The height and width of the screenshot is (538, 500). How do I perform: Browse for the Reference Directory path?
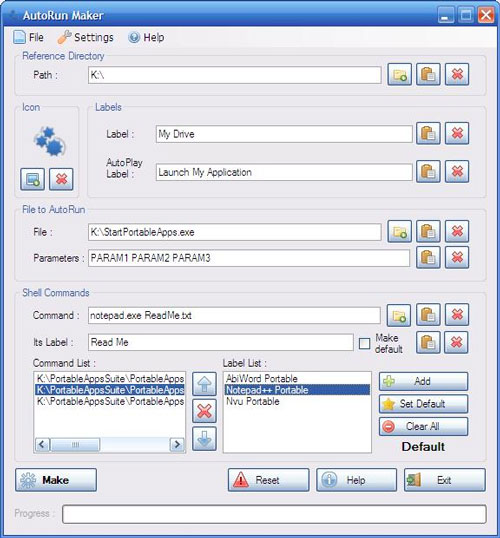click(x=399, y=74)
